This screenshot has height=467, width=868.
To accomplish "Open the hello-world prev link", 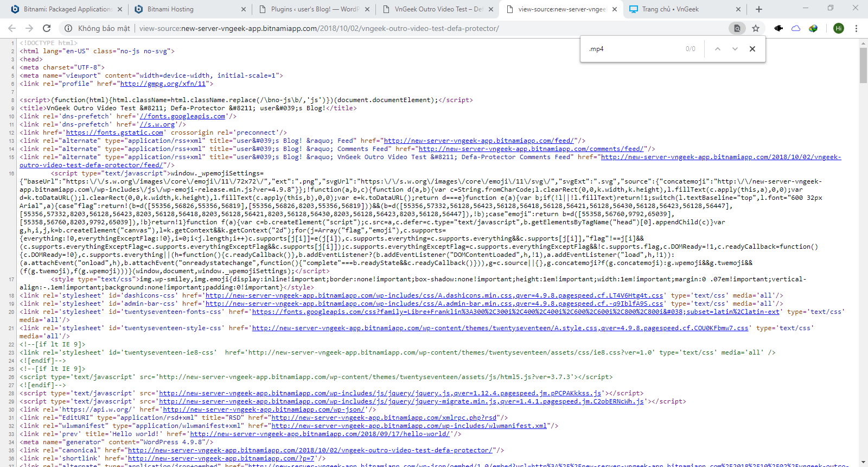I will [320, 434].
